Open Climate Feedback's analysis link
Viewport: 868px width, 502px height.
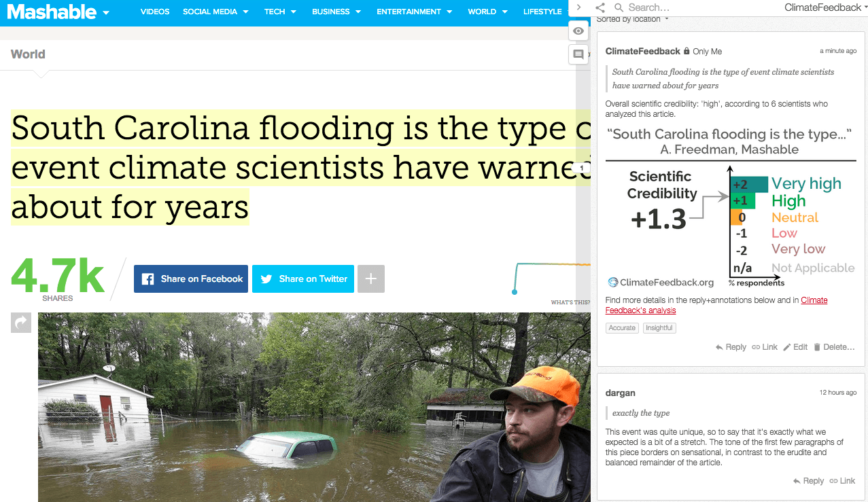point(716,305)
